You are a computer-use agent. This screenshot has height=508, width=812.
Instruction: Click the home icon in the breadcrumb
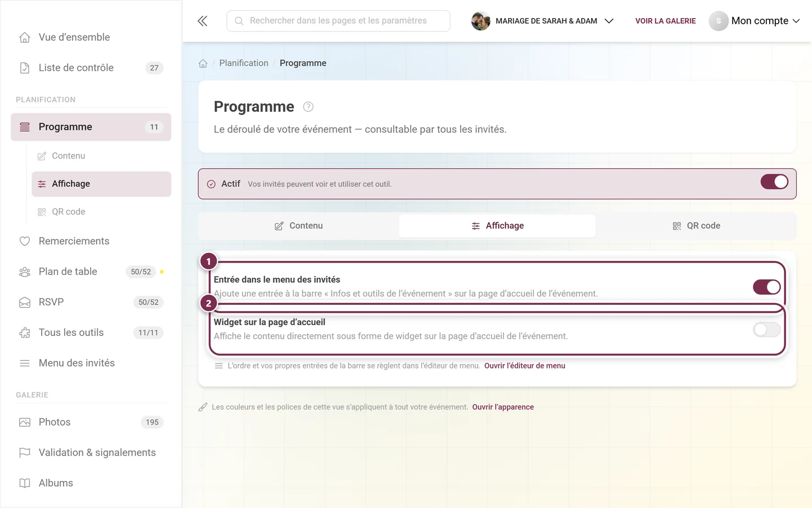click(203, 63)
